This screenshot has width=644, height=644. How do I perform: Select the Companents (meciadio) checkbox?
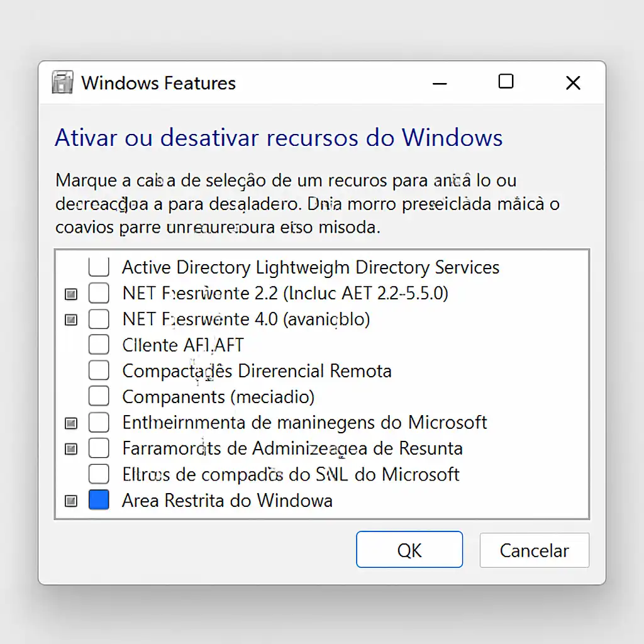pos(99,396)
